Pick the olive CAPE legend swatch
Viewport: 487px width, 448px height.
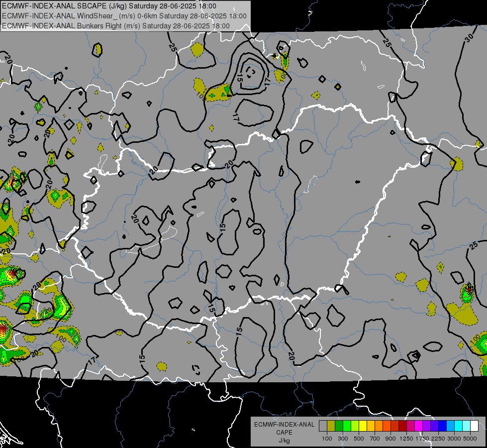point(331,426)
